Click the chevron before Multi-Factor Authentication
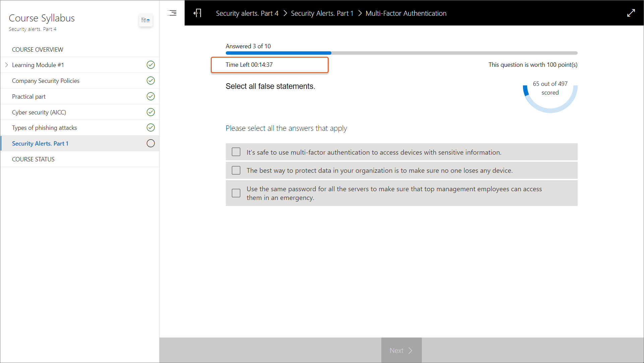 pyautogui.click(x=360, y=13)
